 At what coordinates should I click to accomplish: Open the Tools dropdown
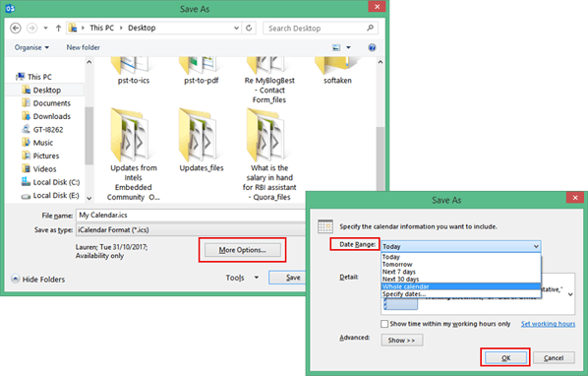click(242, 278)
